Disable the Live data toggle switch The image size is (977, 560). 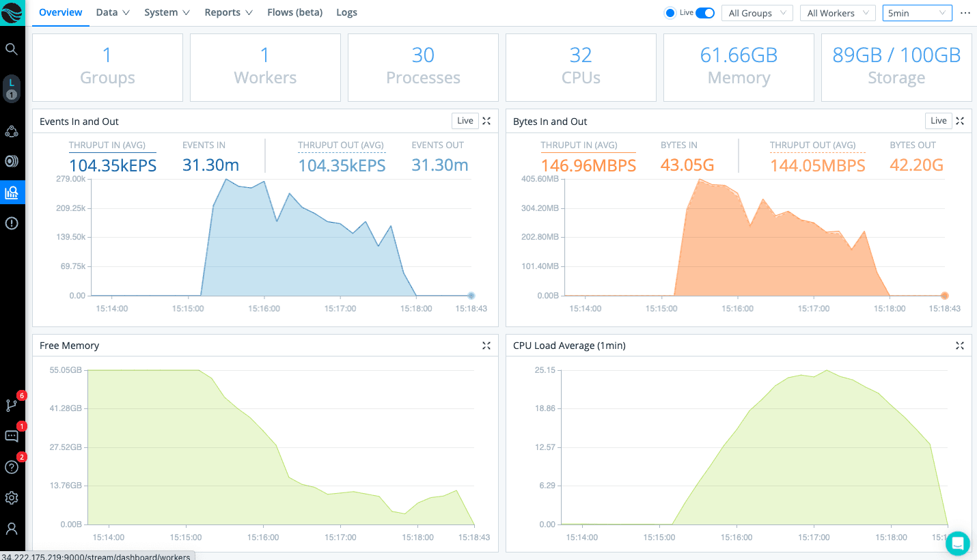pyautogui.click(x=705, y=12)
